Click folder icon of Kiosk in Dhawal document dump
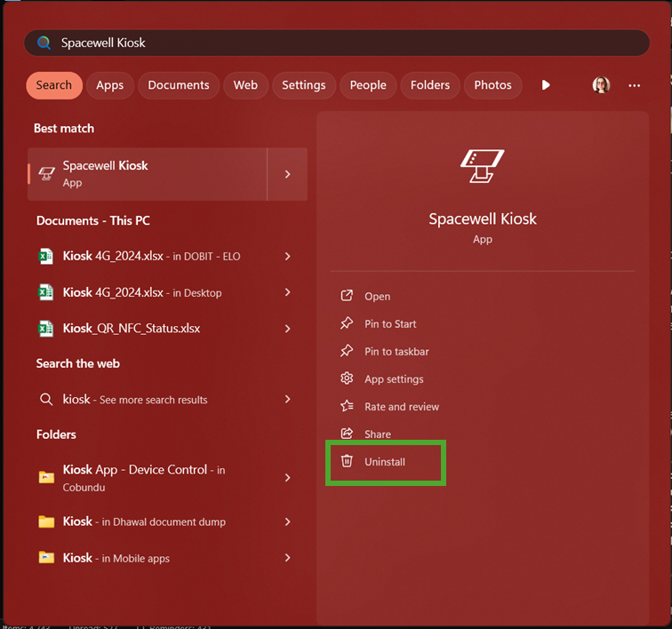 coord(46,522)
